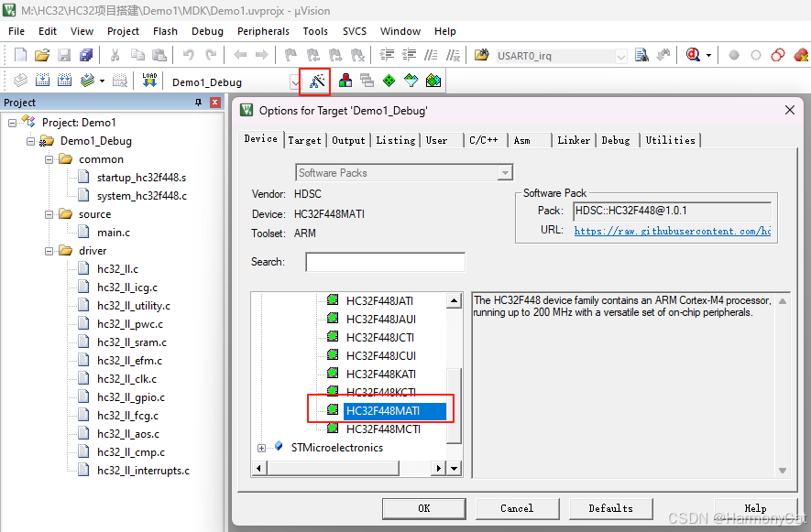This screenshot has width=811, height=532.
Task: Switch to the Utilities tab
Action: (670, 140)
